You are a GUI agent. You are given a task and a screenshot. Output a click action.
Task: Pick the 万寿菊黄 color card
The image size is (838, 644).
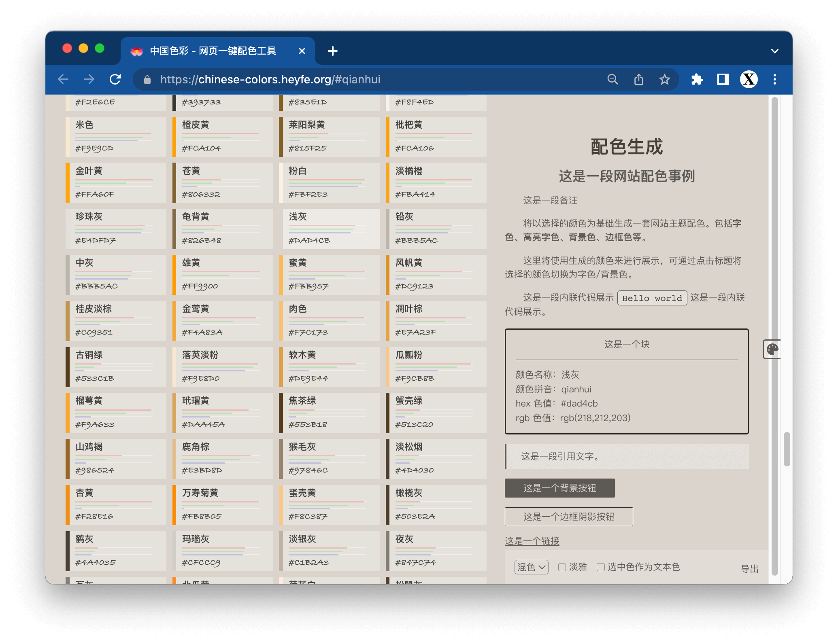pyautogui.click(x=223, y=505)
